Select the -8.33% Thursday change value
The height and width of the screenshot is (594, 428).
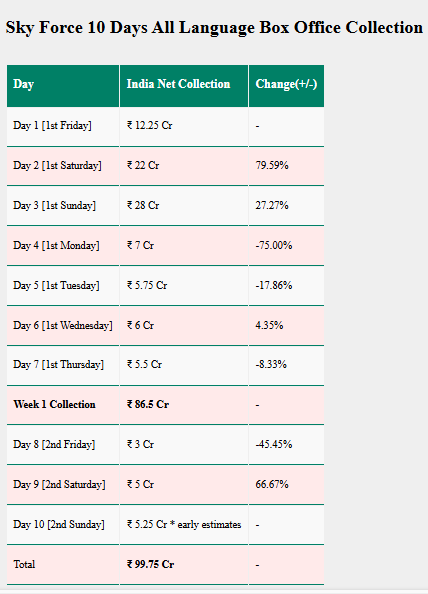point(271,364)
